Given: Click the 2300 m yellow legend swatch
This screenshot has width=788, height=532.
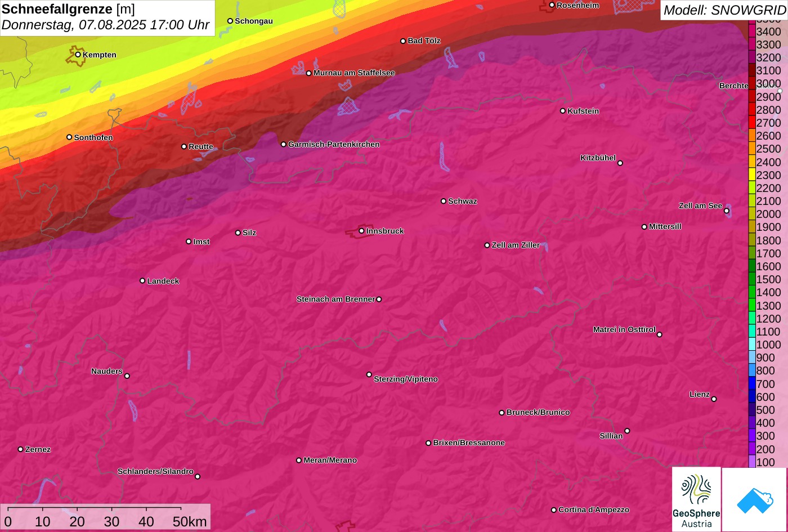Looking at the screenshot, I should pos(752,175).
